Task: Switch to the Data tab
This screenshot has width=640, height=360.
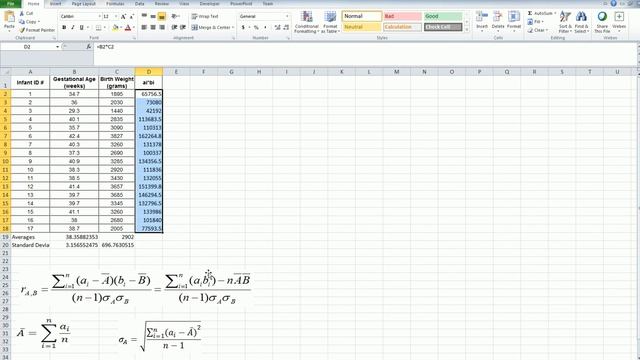Action: (x=140, y=4)
